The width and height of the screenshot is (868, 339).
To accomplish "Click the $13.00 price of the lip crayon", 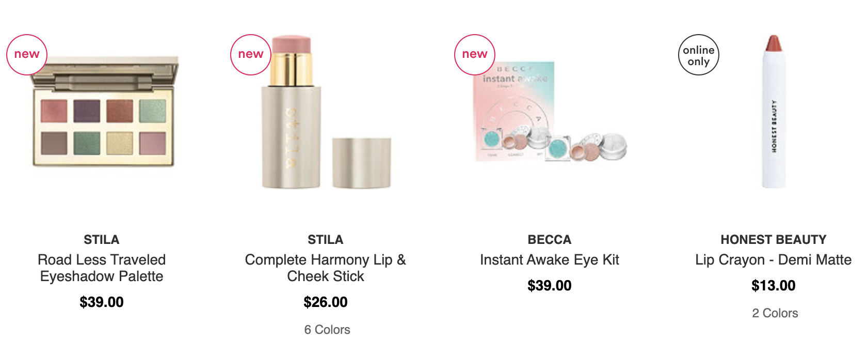I will pos(774,285).
